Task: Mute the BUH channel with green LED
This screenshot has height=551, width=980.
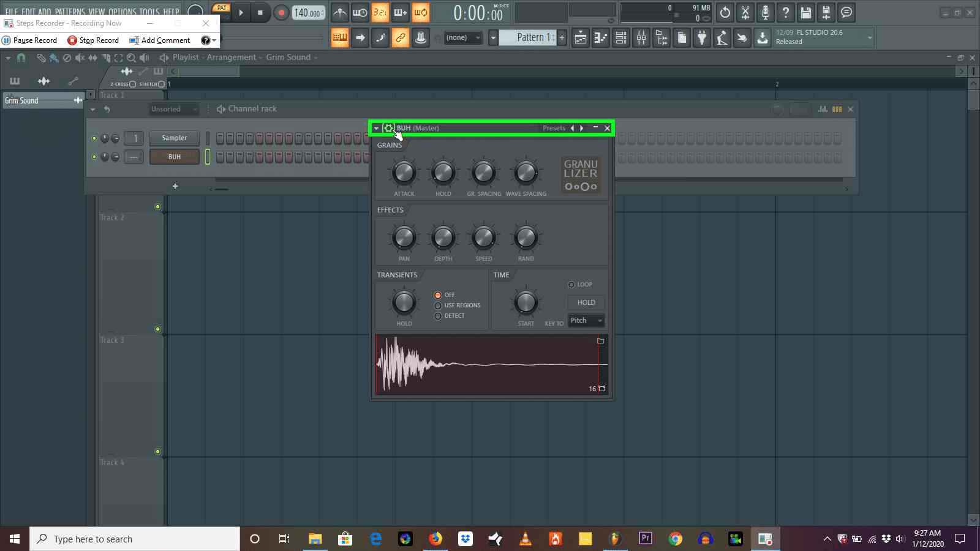Action: pyautogui.click(x=94, y=157)
